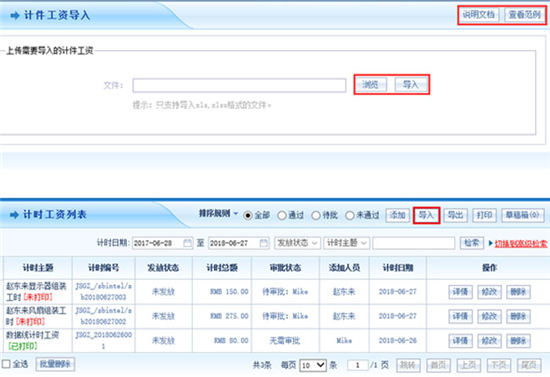Check the 全选 select-all checkbox

point(6,364)
